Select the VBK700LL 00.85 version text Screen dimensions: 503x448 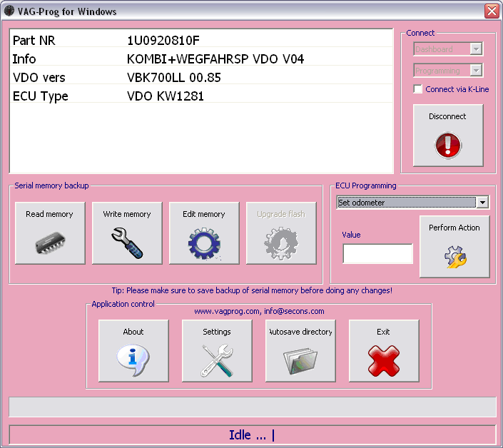coord(174,78)
